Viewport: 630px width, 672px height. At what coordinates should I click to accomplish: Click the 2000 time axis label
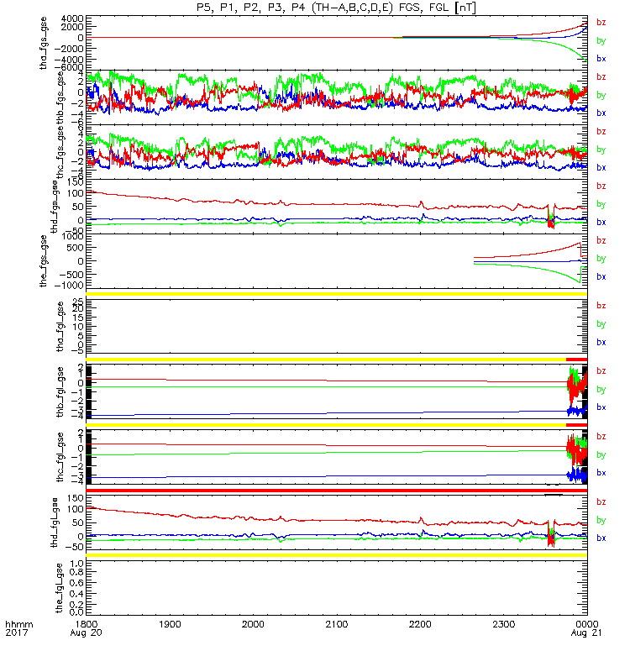[253, 624]
